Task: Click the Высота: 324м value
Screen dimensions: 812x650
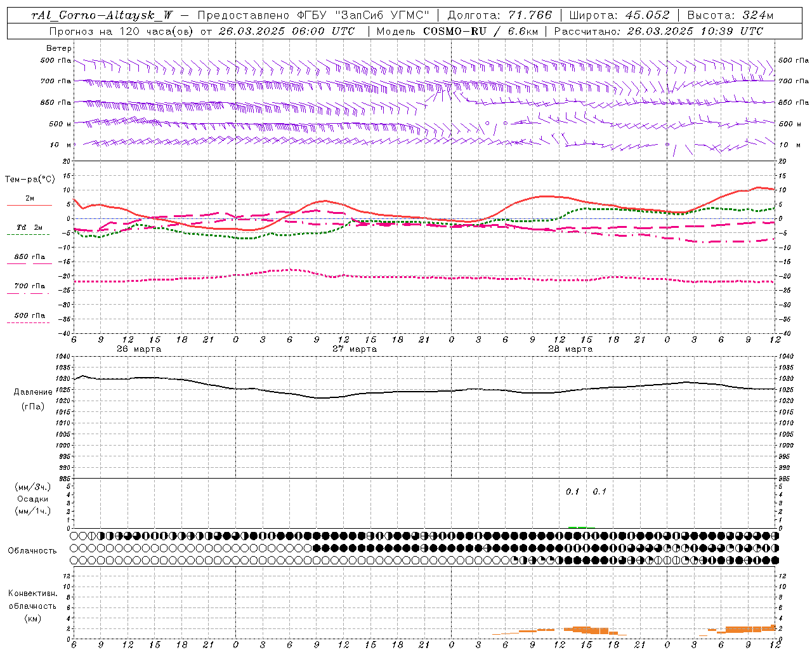Action: click(x=731, y=15)
